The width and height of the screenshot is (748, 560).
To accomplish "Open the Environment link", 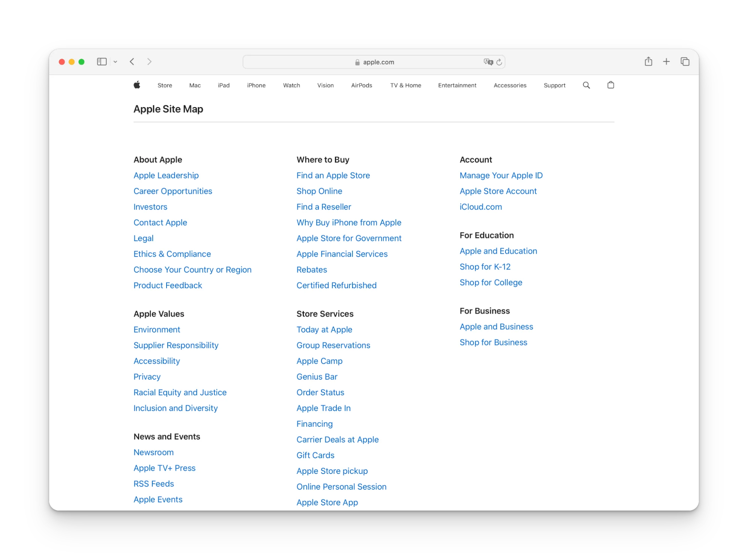I will tap(157, 329).
